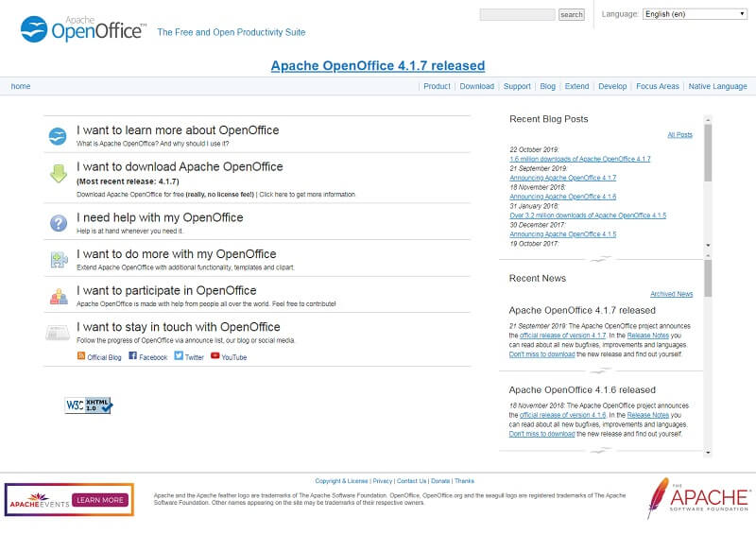Open official release of version 4.1.7 link
Screen dimensions: 756x534
(x=562, y=336)
